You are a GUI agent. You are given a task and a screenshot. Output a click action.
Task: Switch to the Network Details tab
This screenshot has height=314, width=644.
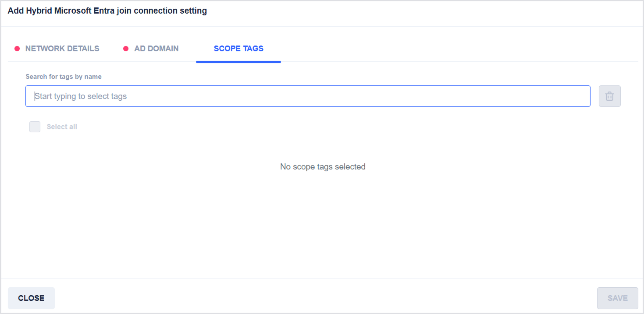pyautogui.click(x=62, y=49)
